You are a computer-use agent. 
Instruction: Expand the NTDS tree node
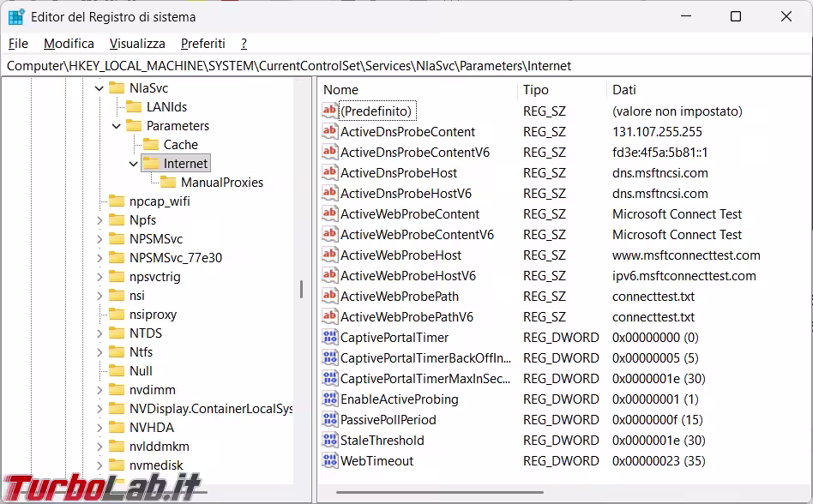pos(99,333)
